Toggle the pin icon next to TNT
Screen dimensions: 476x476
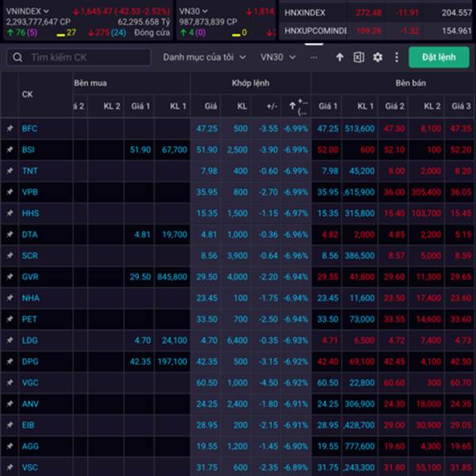pos(10,171)
